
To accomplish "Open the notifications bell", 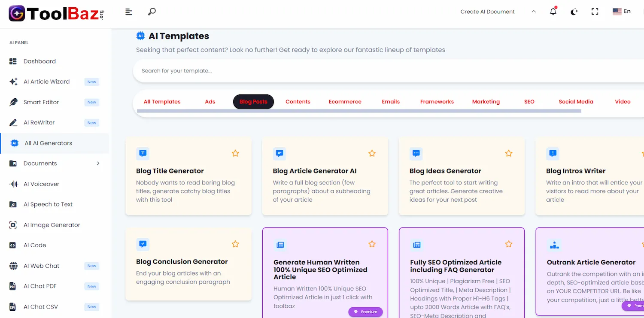I will [x=553, y=12].
